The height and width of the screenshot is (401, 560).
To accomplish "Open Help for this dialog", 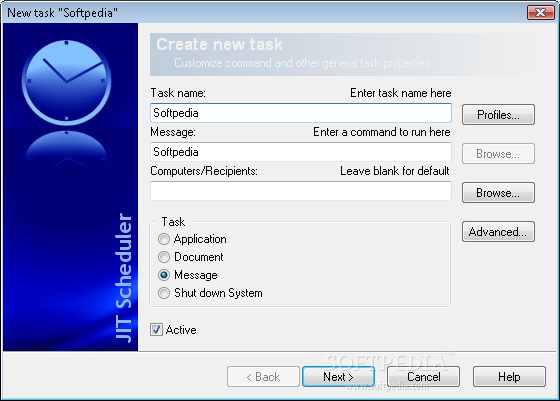I will point(509,376).
